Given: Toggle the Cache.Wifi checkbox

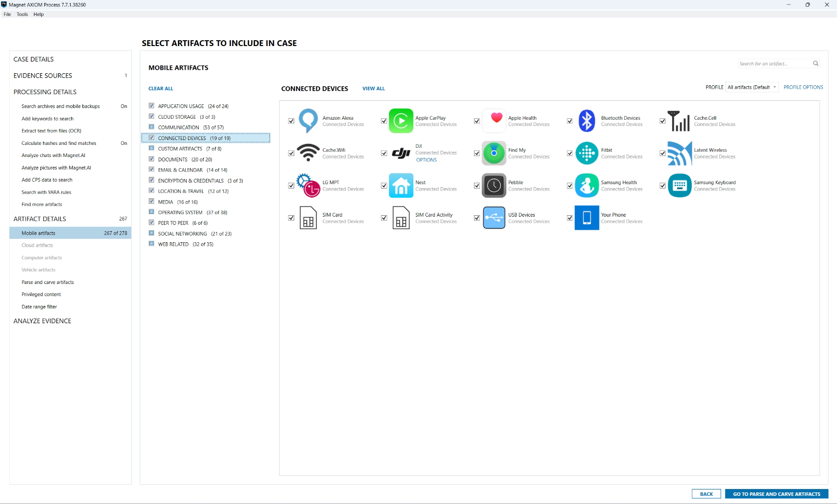Looking at the screenshot, I should [291, 153].
